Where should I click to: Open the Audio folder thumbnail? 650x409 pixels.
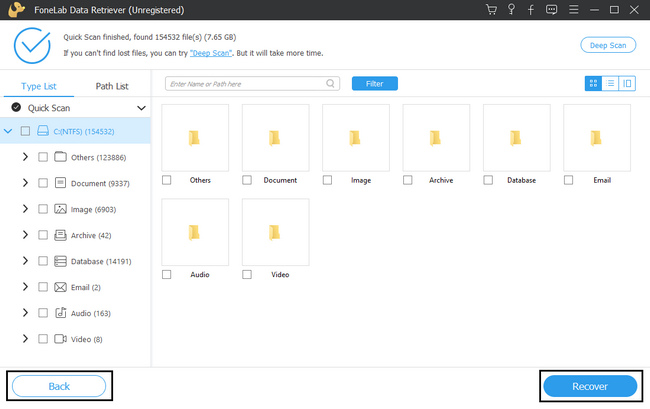click(x=195, y=232)
